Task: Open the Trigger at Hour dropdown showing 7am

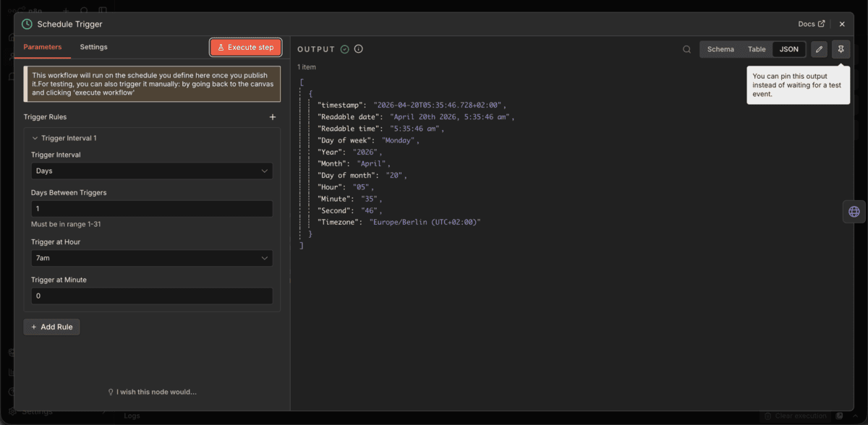Action: (x=152, y=258)
